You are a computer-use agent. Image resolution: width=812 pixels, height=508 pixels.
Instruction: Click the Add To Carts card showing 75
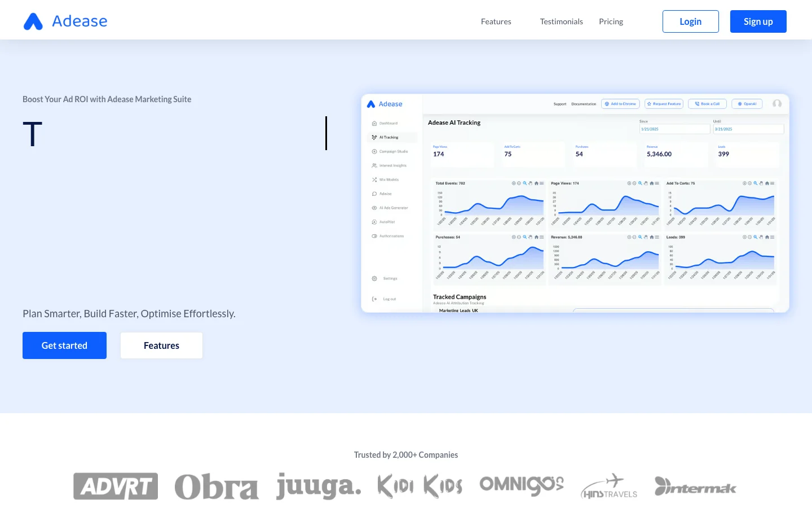[x=532, y=155]
